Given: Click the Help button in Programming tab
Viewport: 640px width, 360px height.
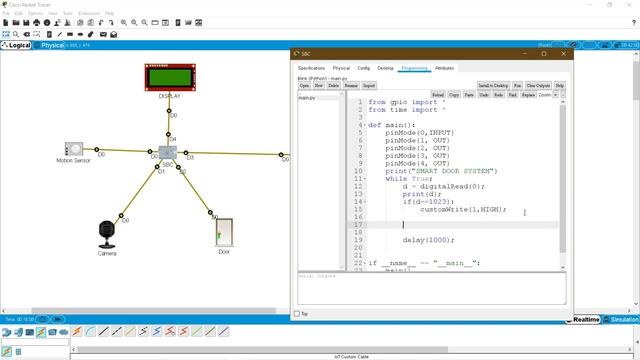Looking at the screenshot, I should click(x=560, y=86).
